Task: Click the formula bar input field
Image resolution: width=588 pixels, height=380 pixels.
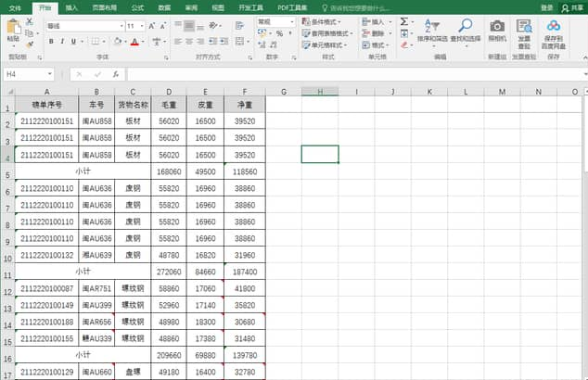Action: [x=355, y=74]
